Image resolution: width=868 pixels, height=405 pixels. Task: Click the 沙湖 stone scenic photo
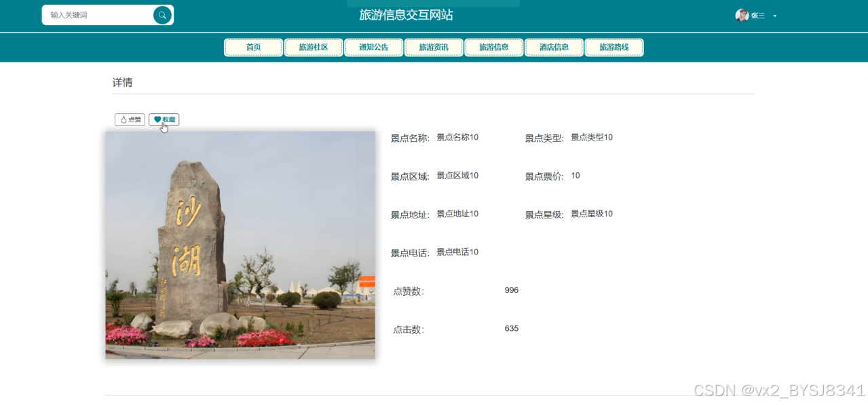(x=240, y=245)
